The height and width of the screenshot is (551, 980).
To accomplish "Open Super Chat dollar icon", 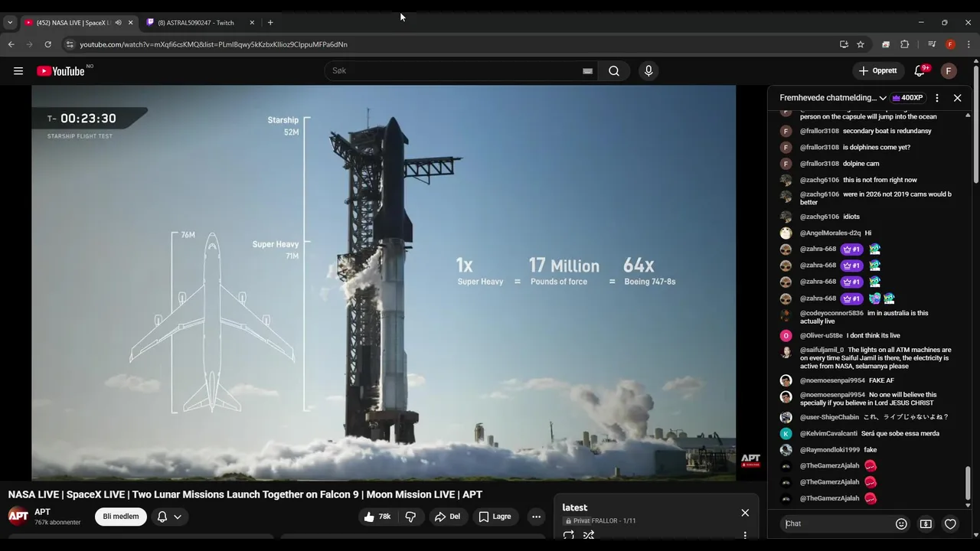I will tap(926, 524).
